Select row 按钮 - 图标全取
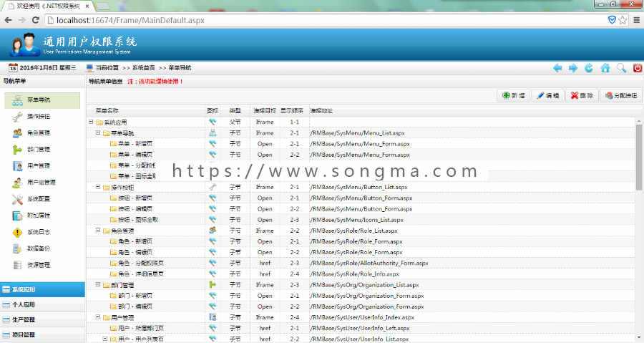Image resolution: width=644 pixels, height=343 pixels. (x=362, y=220)
